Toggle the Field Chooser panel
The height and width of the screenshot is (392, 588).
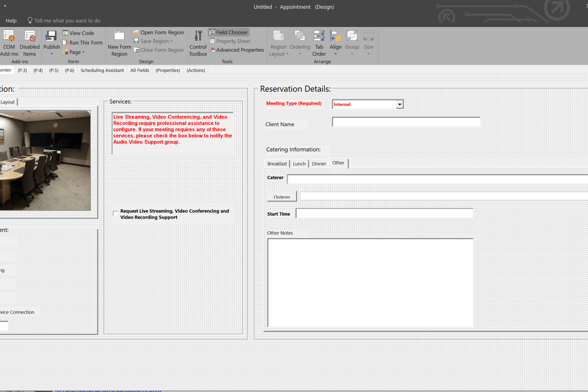(228, 32)
